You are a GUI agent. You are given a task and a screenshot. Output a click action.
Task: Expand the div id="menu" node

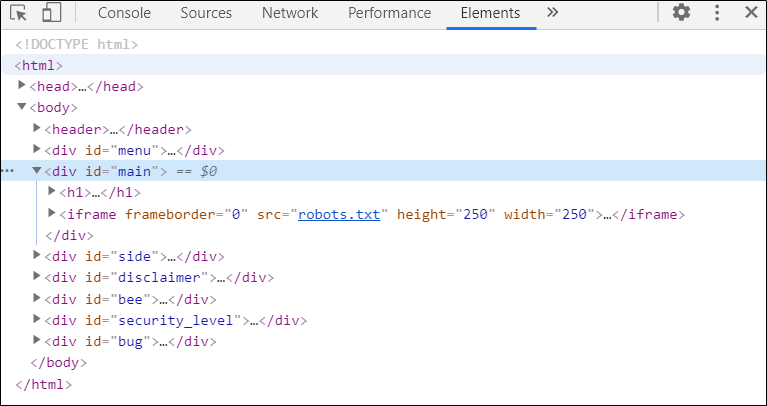[37, 149]
